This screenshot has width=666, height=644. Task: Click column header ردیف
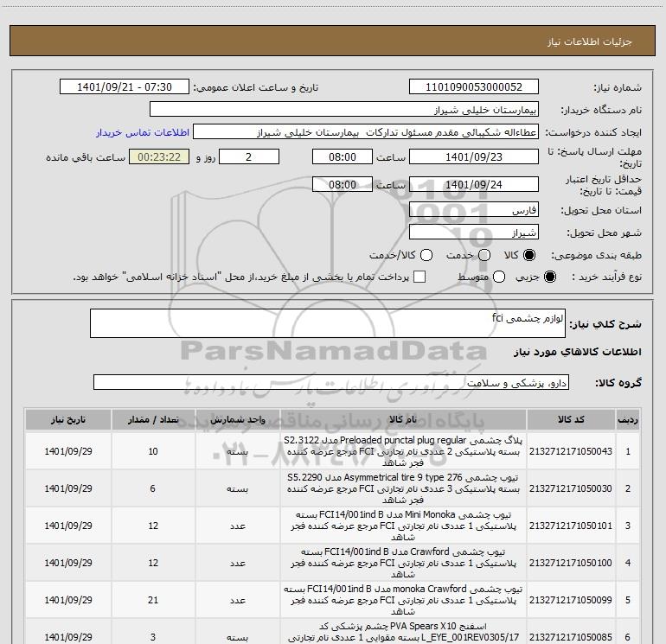point(628,419)
